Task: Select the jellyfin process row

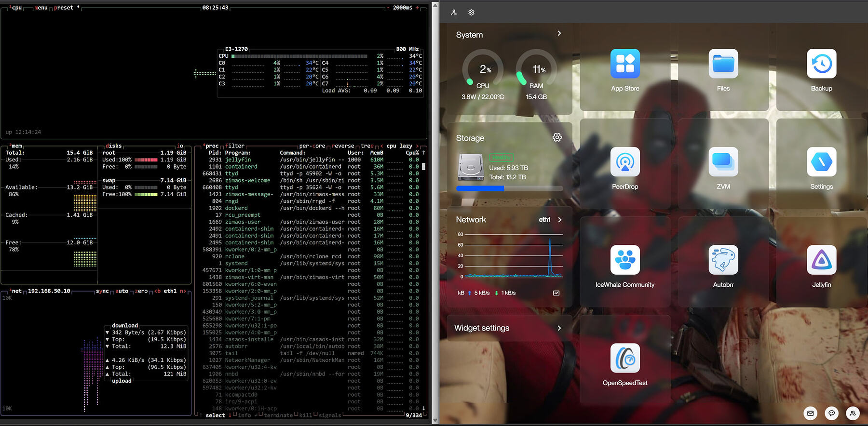Action: click(x=311, y=160)
